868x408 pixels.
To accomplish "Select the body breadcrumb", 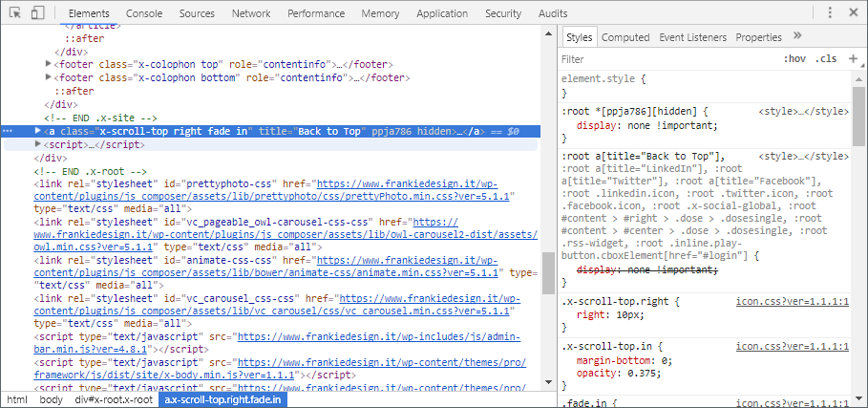I will [51, 399].
